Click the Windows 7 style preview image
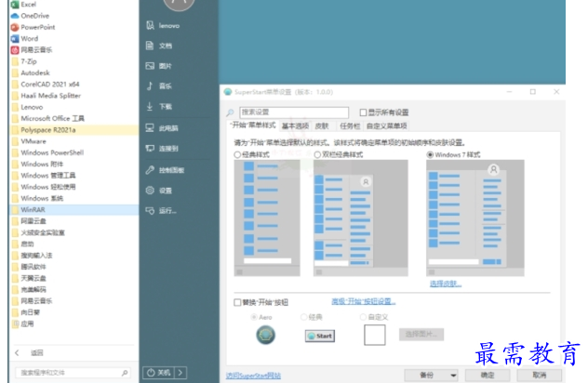Viewport: 588px width, 383px height. 475,218
